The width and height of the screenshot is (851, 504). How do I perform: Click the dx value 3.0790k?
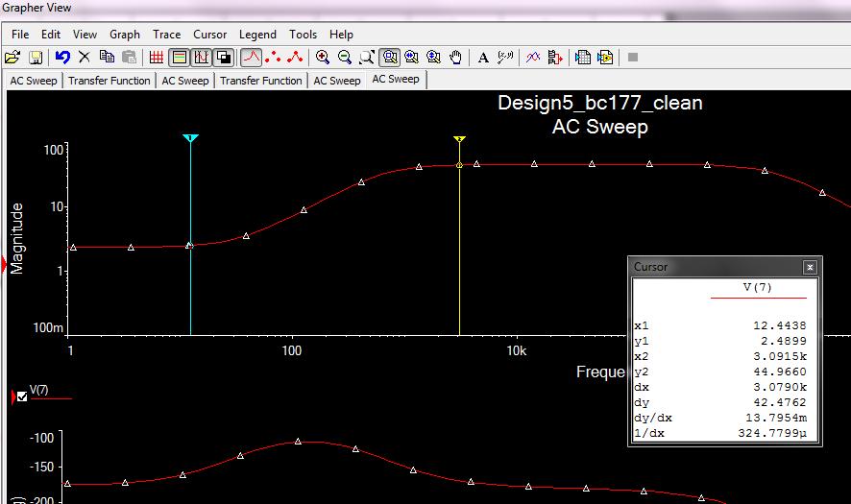[780, 387]
